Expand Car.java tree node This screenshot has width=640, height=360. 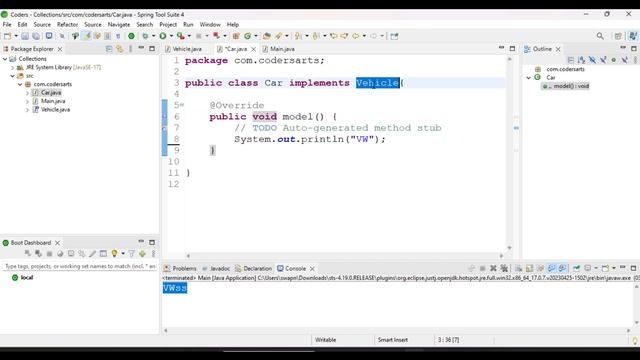click(x=27, y=93)
